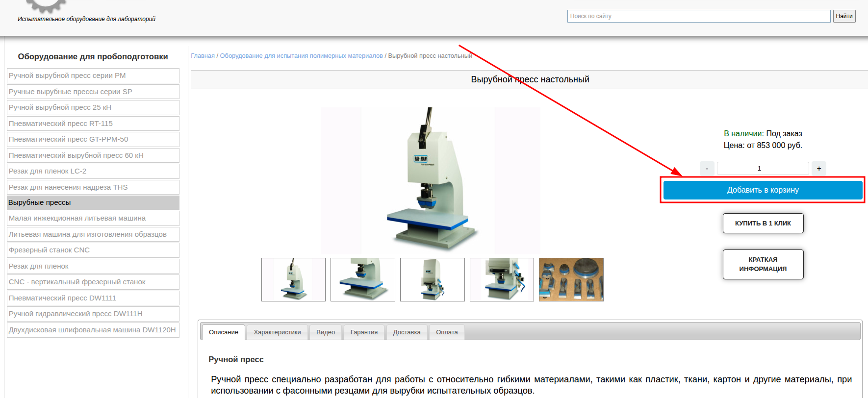The height and width of the screenshot is (398, 868).
Task: Select the 'Гарантия' tab
Action: pyautogui.click(x=364, y=332)
